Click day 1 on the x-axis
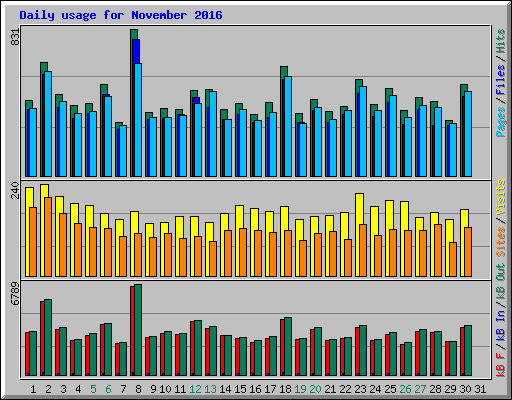This screenshot has width=512, height=400. click(x=33, y=389)
